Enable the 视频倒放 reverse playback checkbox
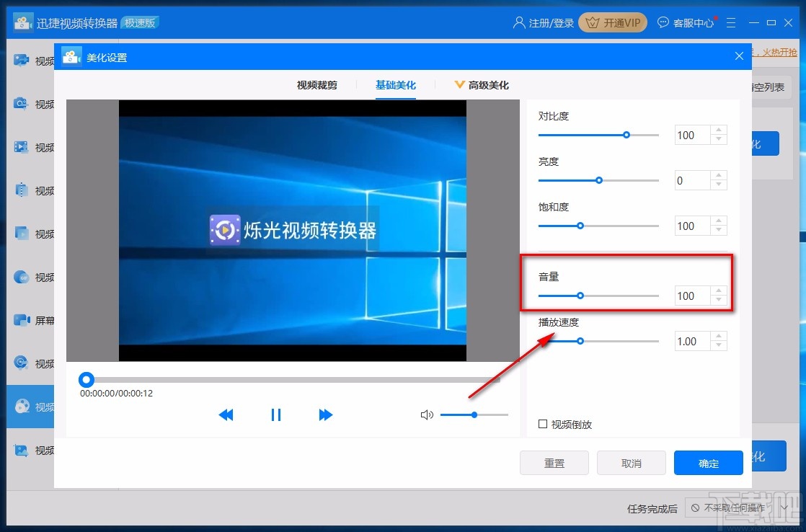Viewport: 806px width, 532px height. [x=543, y=424]
